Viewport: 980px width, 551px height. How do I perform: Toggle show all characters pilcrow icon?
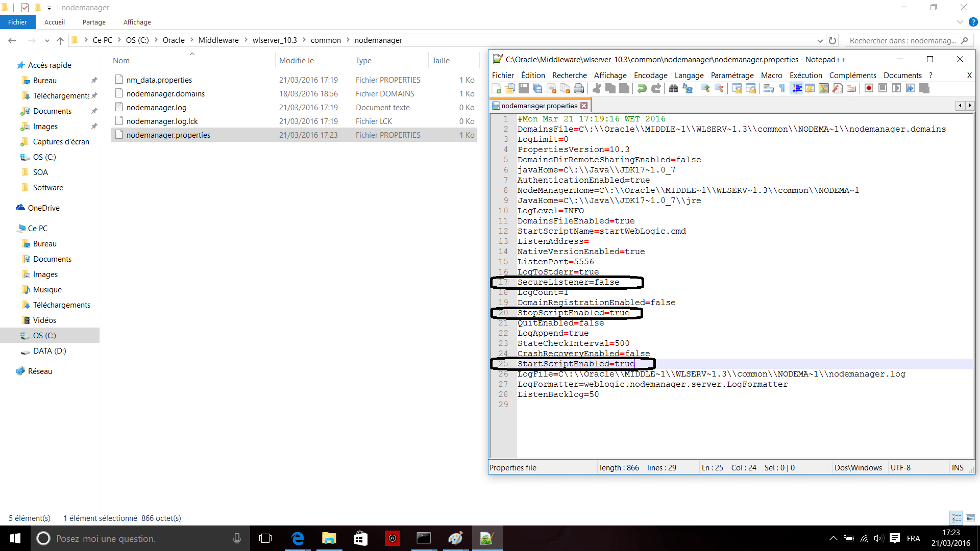782,89
